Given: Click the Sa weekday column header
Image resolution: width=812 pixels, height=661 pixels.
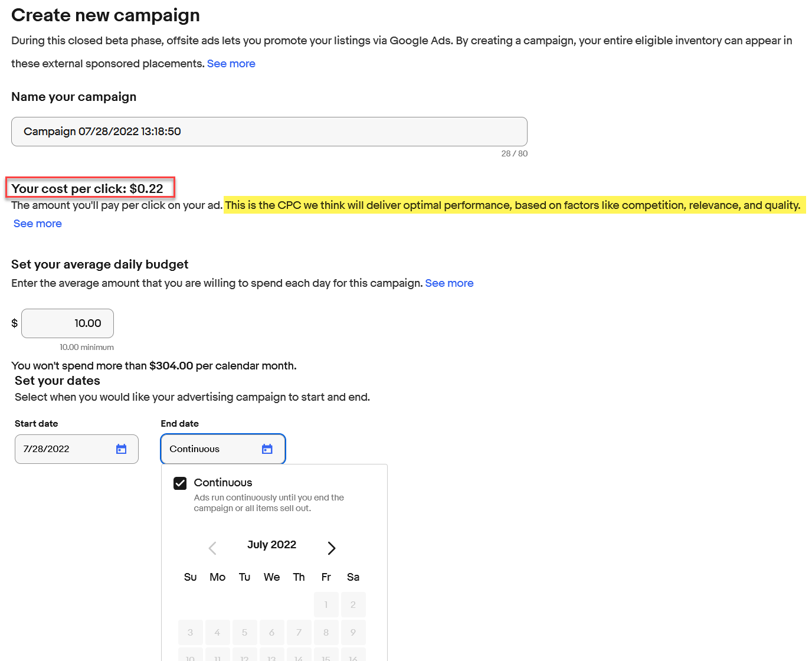Looking at the screenshot, I should coord(353,577).
